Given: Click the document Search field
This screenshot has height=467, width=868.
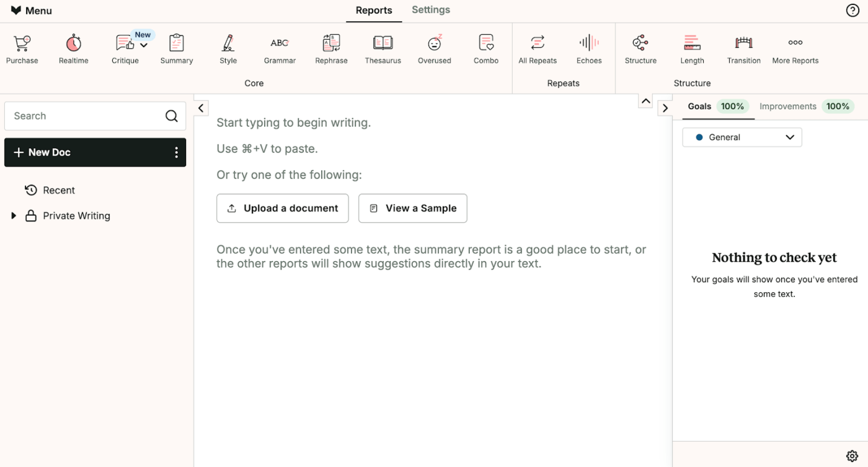Looking at the screenshot, I should coord(95,116).
